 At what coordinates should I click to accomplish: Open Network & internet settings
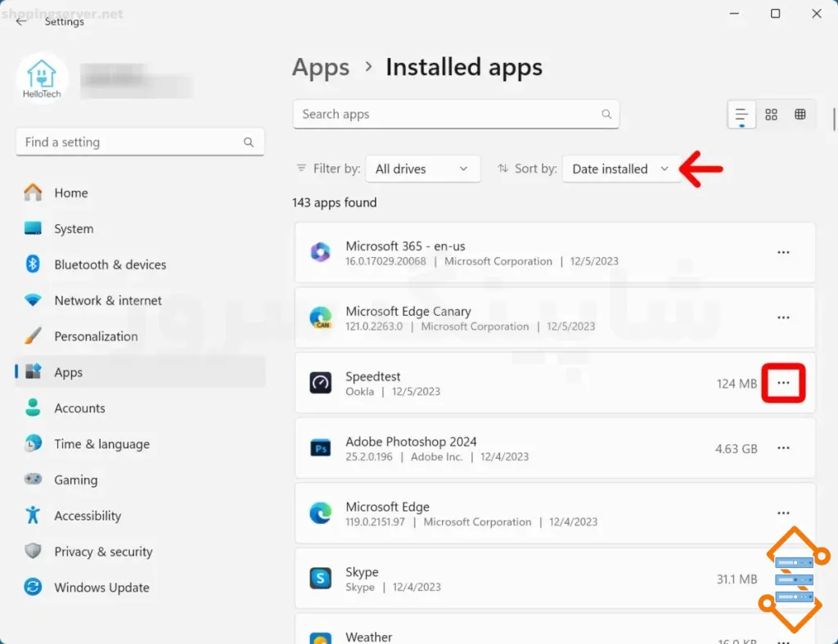tap(140, 300)
